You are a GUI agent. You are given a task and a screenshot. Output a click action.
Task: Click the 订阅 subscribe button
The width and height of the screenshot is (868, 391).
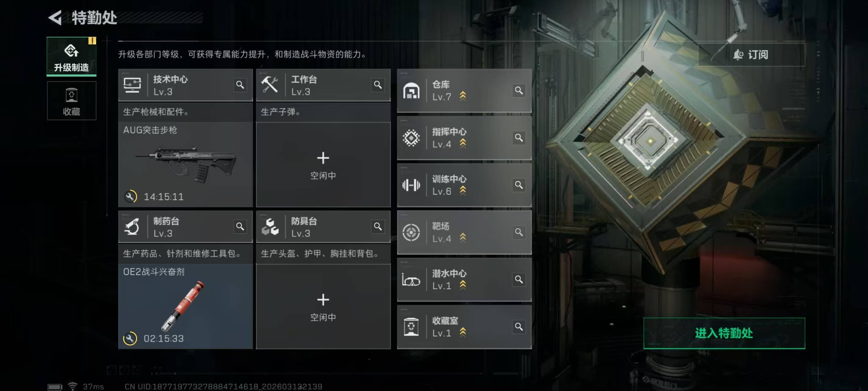point(751,54)
